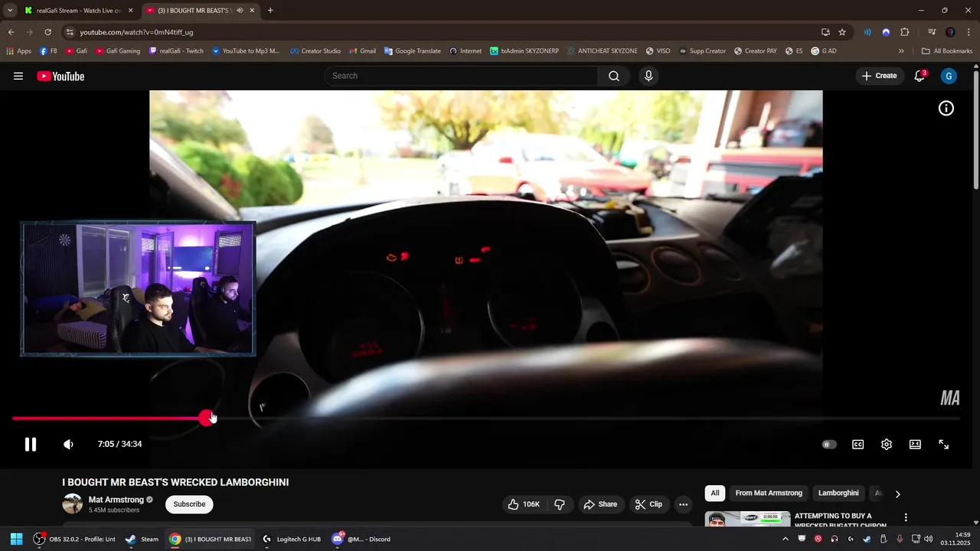This screenshot has height=551, width=980.
Task: Show hidden system tray icons
Action: (x=785, y=539)
